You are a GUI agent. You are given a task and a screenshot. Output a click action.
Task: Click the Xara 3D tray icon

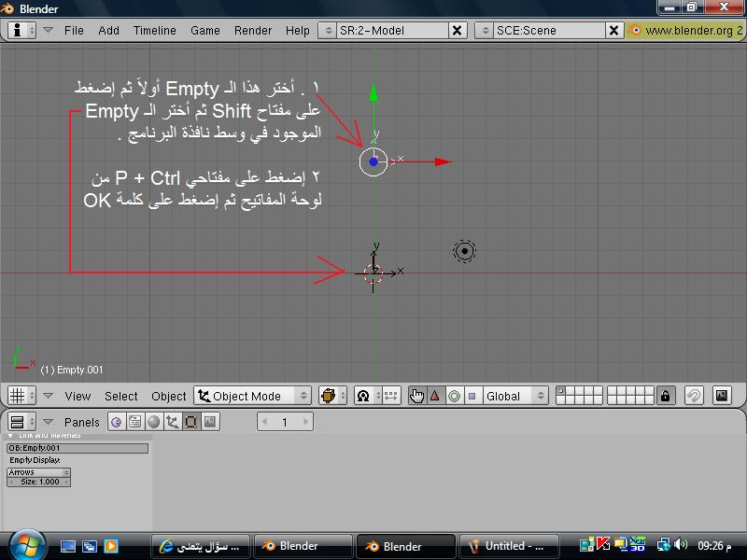[x=638, y=544]
